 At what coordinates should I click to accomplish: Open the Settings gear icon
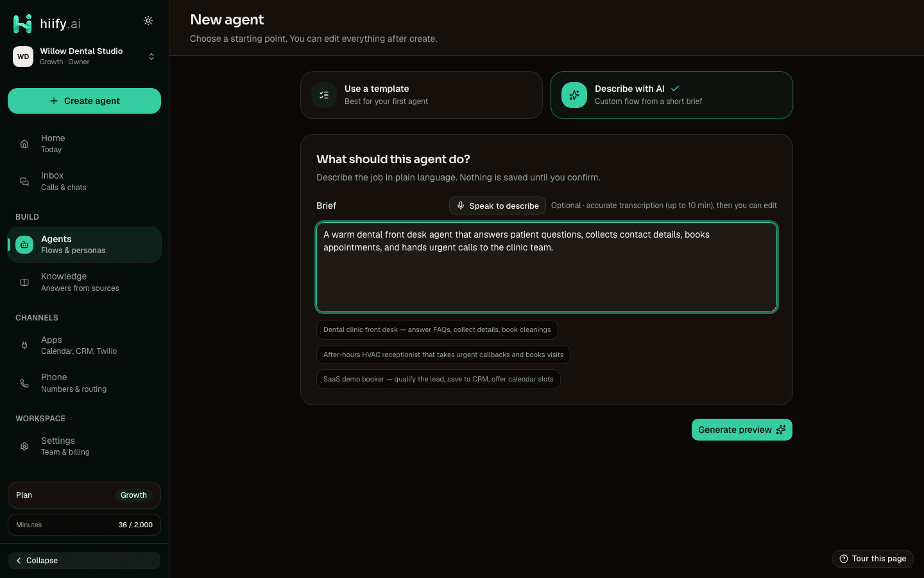coord(24,446)
